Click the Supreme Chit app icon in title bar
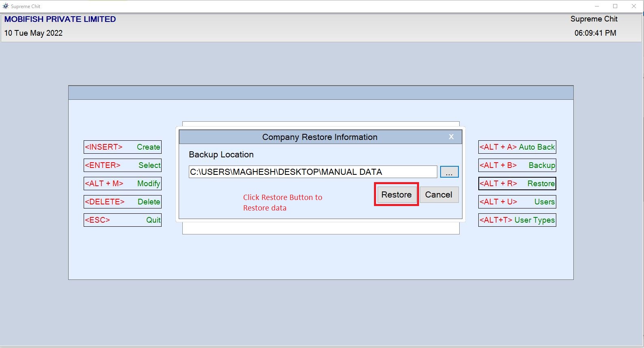The width and height of the screenshot is (644, 348). 5,6
